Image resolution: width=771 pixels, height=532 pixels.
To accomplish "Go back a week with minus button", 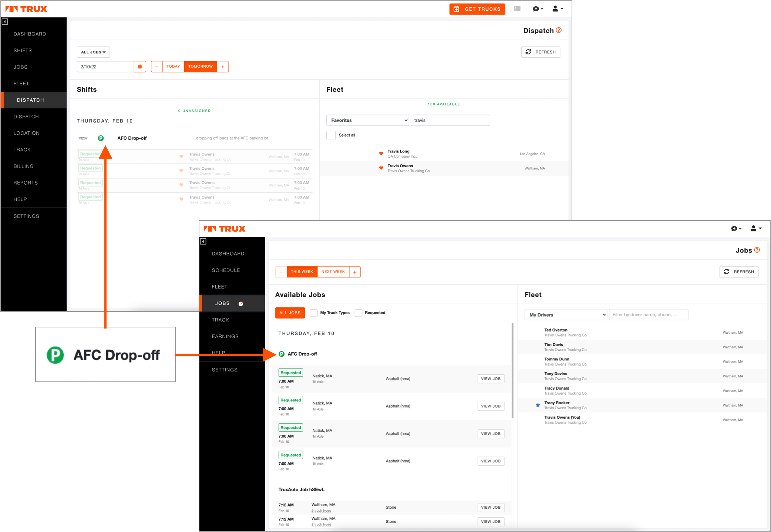I will [x=281, y=272].
